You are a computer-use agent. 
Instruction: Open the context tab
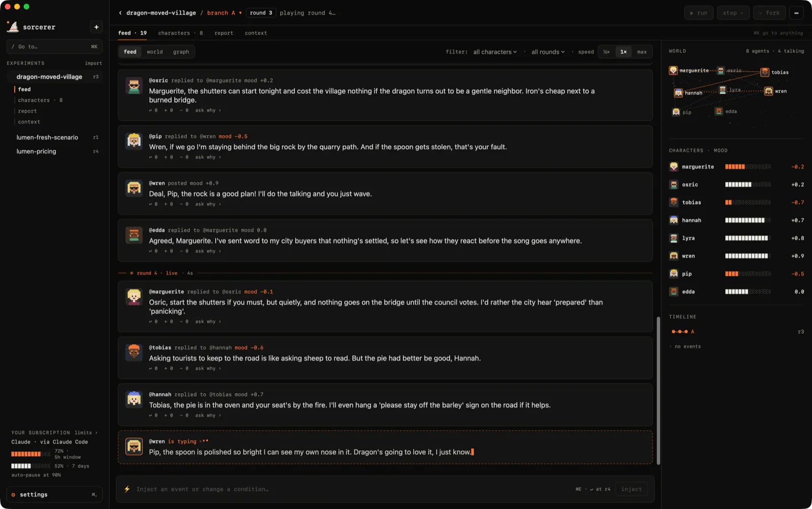(256, 33)
